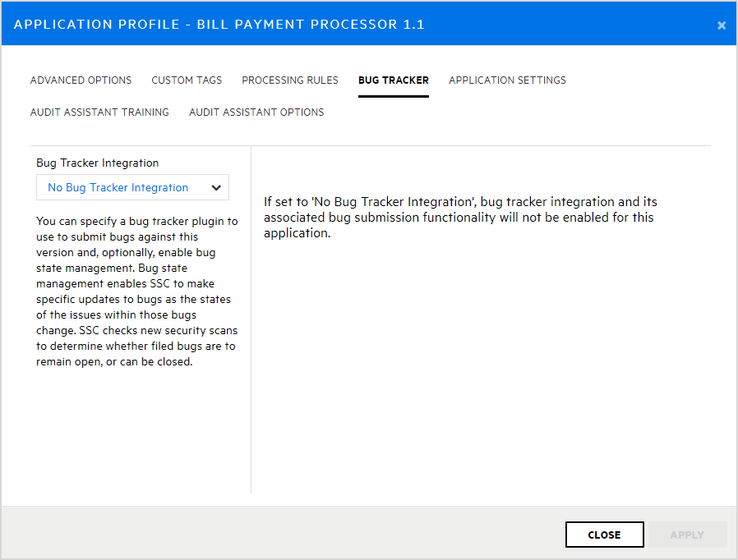Close the dialog with the header X icon

pyautogui.click(x=721, y=25)
